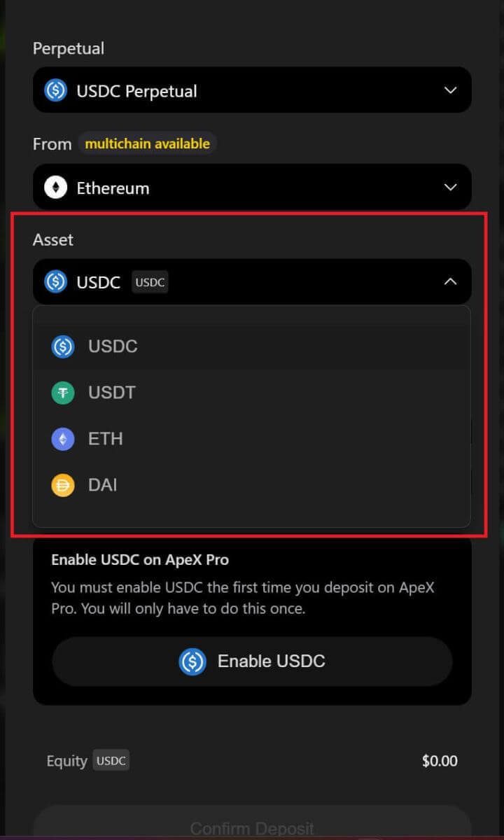Select DAI as deposit asset
504x840 pixels.
tap(103, 485)
